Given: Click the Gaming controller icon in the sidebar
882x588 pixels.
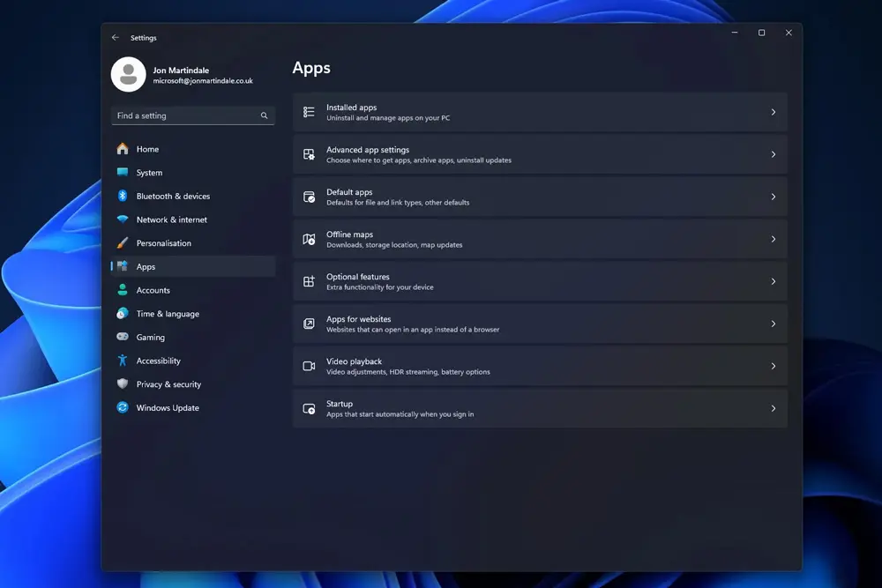Looking at the screenshot, I should click(x=123, y=337).
